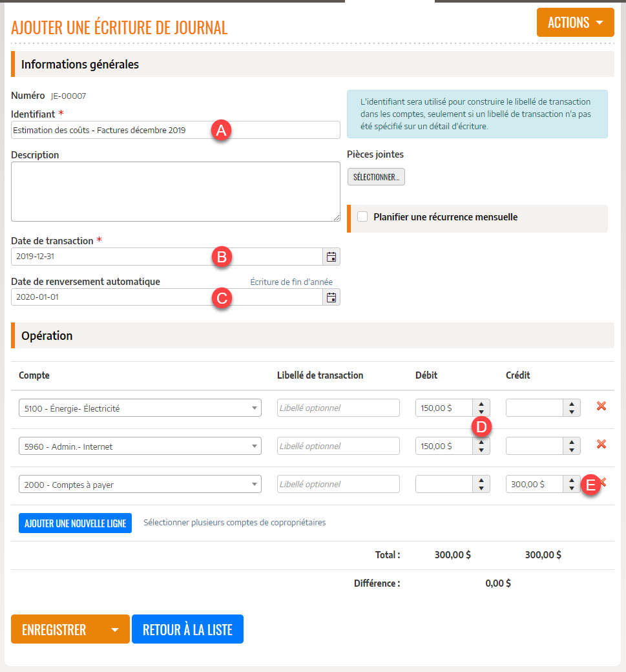Delete the Énergie- Électricité line
The image size is (626, 672).
pyautogui.click(x=600, y=406)
